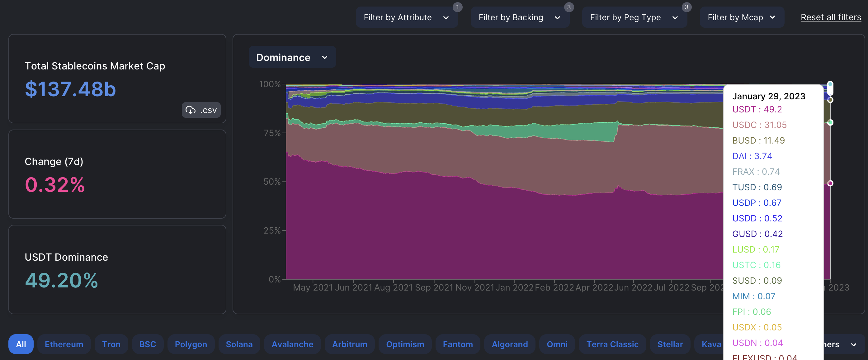
Task: Click the USDD : 0.52 tooltip entry
Action: [757, 218]
